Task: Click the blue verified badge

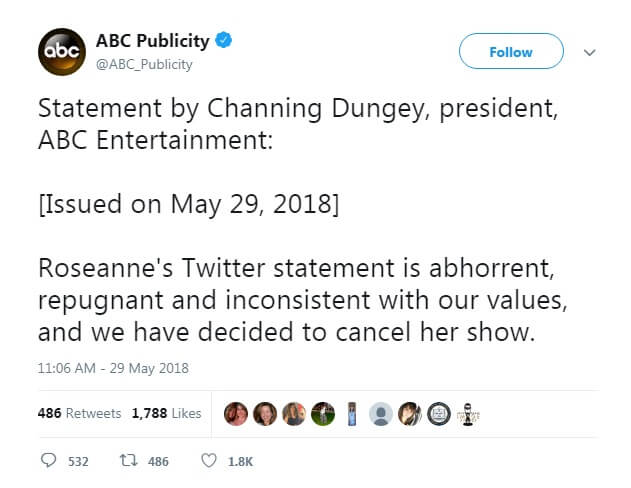Action: 226,41
